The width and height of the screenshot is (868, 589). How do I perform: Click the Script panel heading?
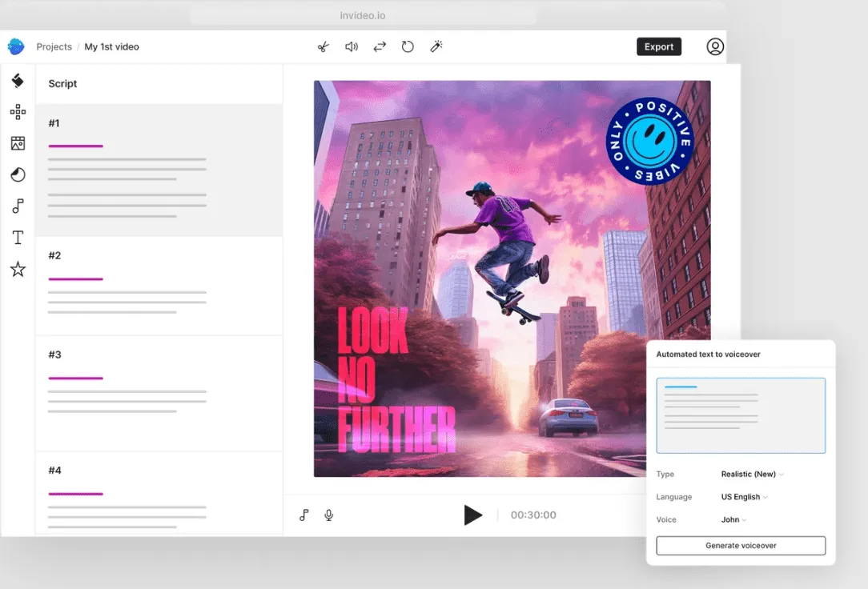(x=62, y=83)
